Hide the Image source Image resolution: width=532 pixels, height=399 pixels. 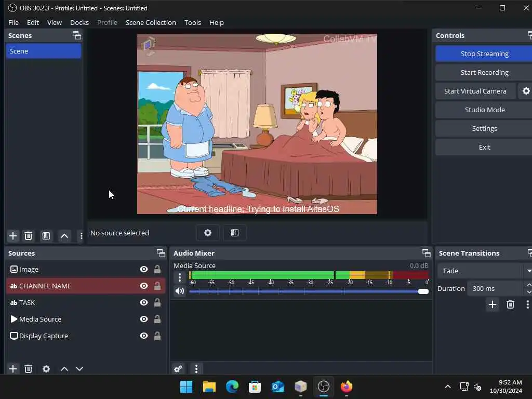(x=144, y=269)
